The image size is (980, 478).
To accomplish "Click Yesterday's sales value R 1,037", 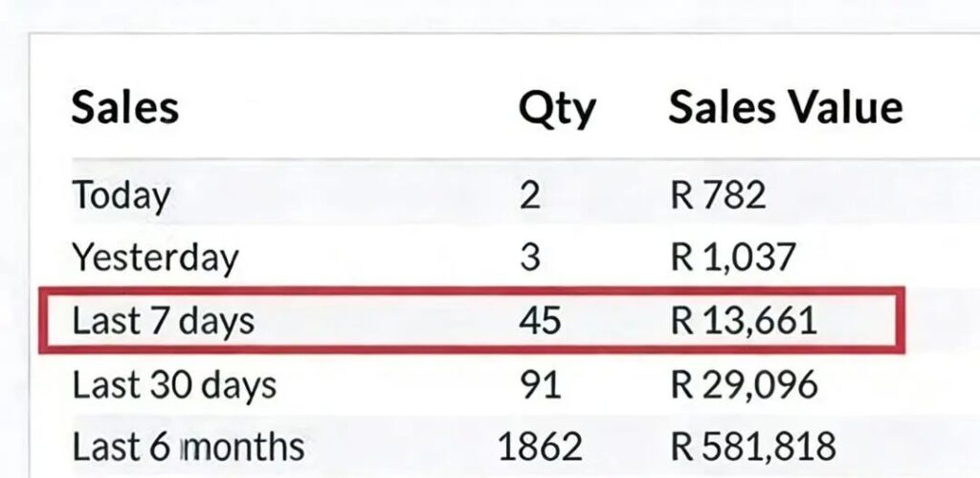I will pos(734,258).
